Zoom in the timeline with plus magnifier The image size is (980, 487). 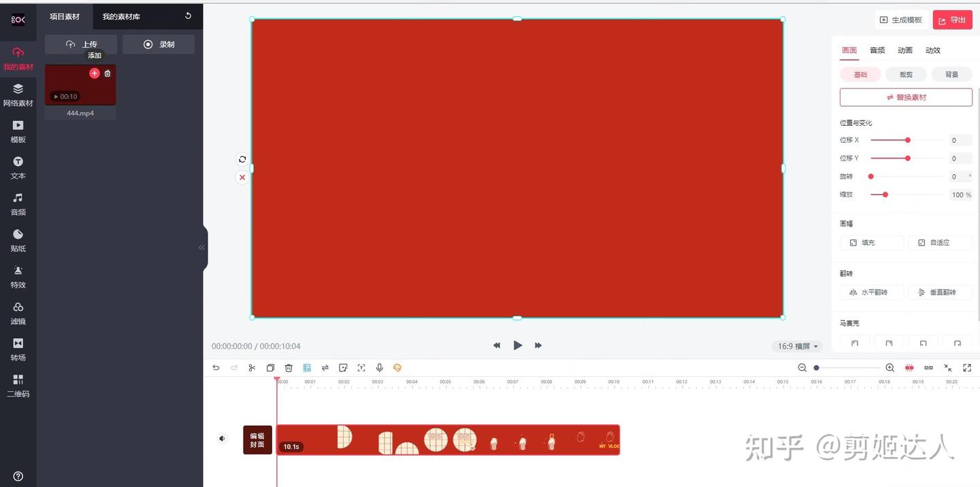click(x=889, y=367)
